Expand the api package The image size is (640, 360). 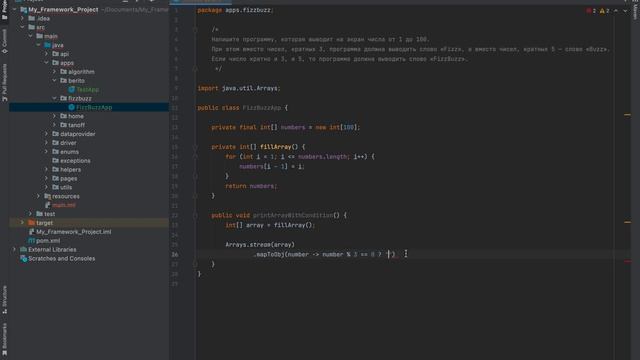[x=46, y=54]
